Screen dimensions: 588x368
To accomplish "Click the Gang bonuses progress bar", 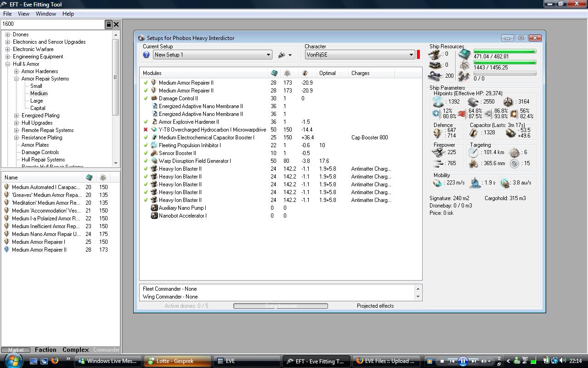I will (280, 306).
